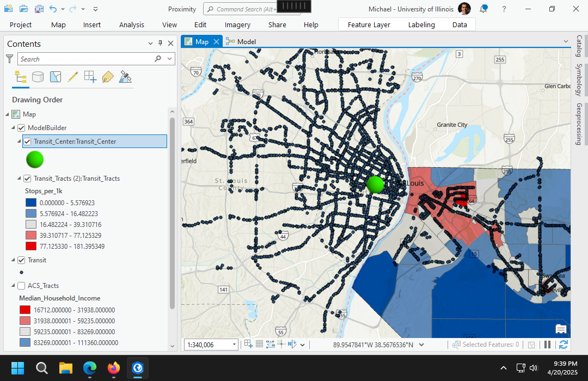Click the green Transit_Center symbol swatch

click(x=34, y=159)
